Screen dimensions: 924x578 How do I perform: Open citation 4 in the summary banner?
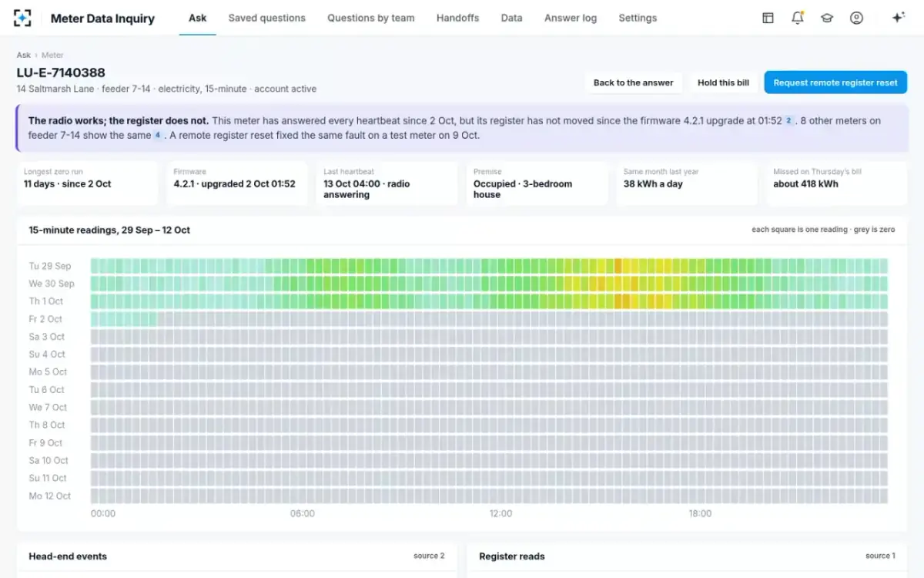tap(158, 136)
